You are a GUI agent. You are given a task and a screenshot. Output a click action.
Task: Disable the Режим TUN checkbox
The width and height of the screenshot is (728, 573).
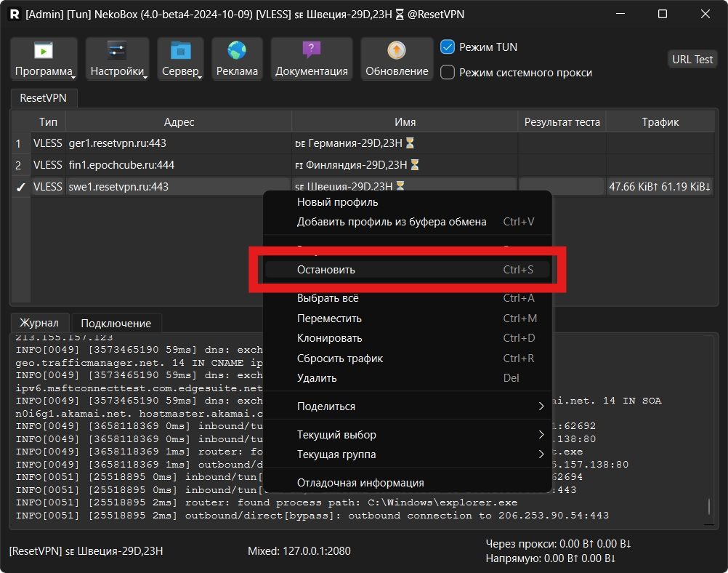click(x=448, y=47)
